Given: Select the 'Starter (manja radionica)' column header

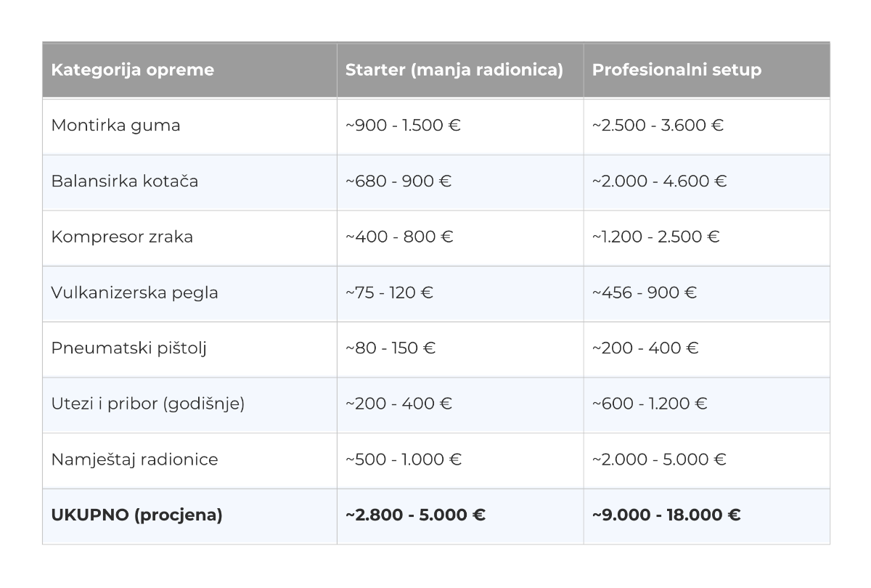Looking at the screenshot, I should click(x=454, y=70).
